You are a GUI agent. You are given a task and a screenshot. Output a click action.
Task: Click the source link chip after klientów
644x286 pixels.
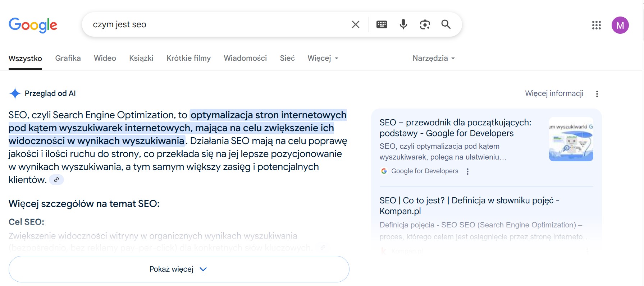(56, 180)
